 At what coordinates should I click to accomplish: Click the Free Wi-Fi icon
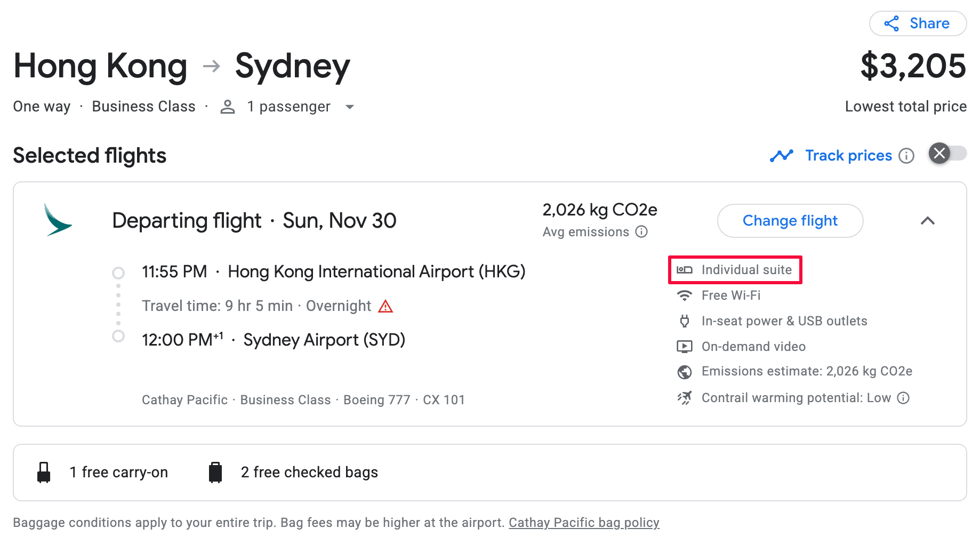[685, 295]
